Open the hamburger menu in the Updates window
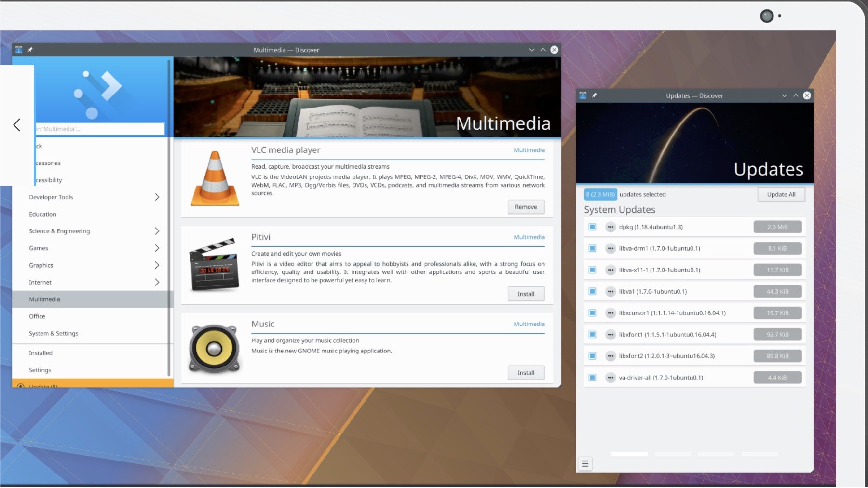Image resolution: width=868 pixels, height=488 pixels. point(584,464)
